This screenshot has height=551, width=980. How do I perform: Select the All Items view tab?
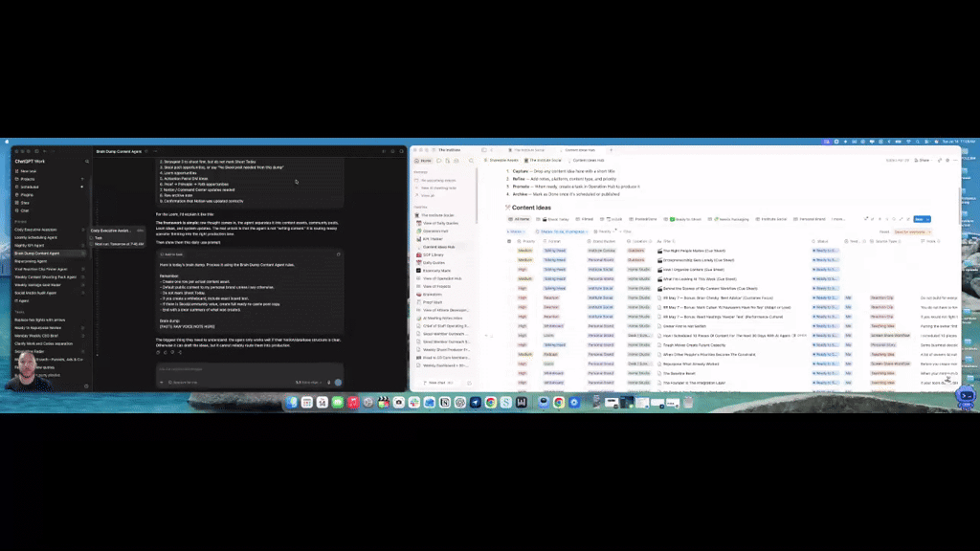tap(520, 219)
